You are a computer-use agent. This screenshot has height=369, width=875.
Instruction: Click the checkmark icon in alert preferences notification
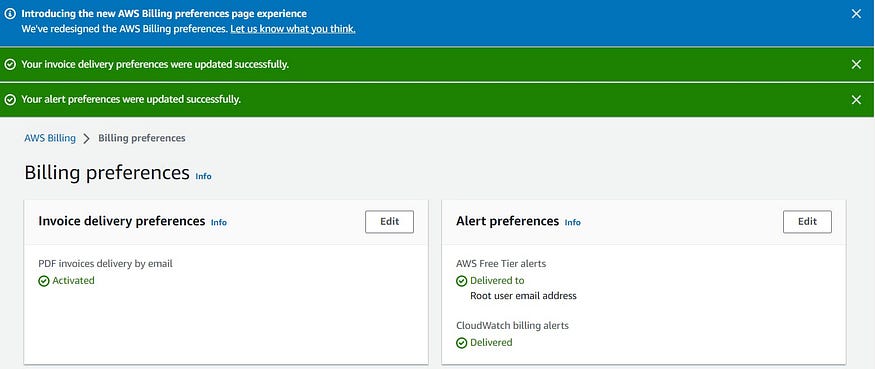coord(10,99)
